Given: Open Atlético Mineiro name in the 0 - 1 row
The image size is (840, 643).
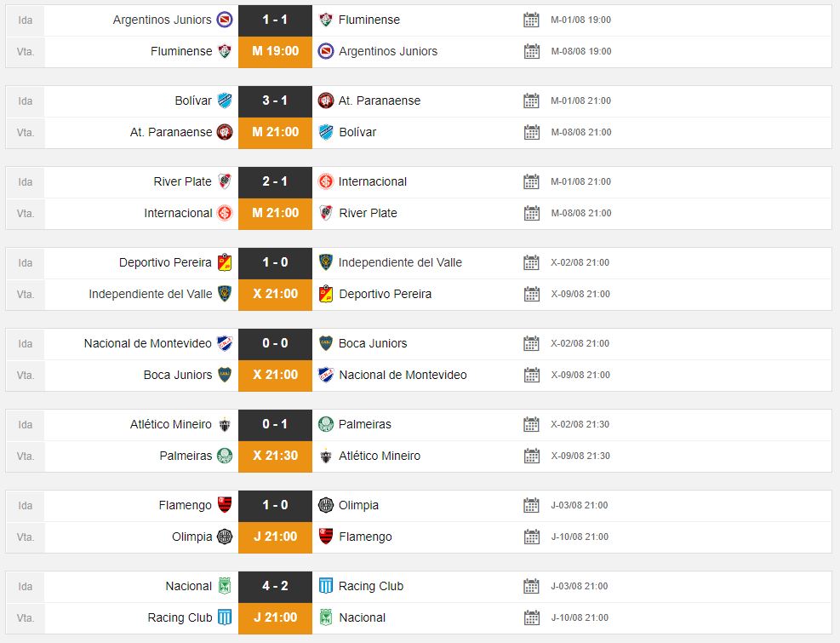Looking at the screenshot, I should [170, 424].
